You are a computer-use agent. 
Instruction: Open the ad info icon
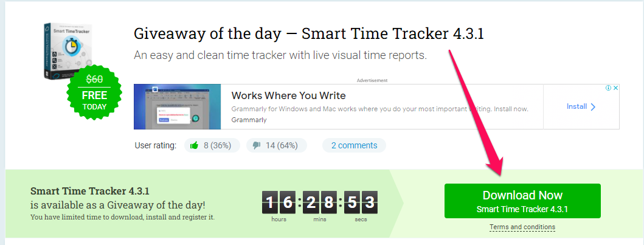(609, 88)
